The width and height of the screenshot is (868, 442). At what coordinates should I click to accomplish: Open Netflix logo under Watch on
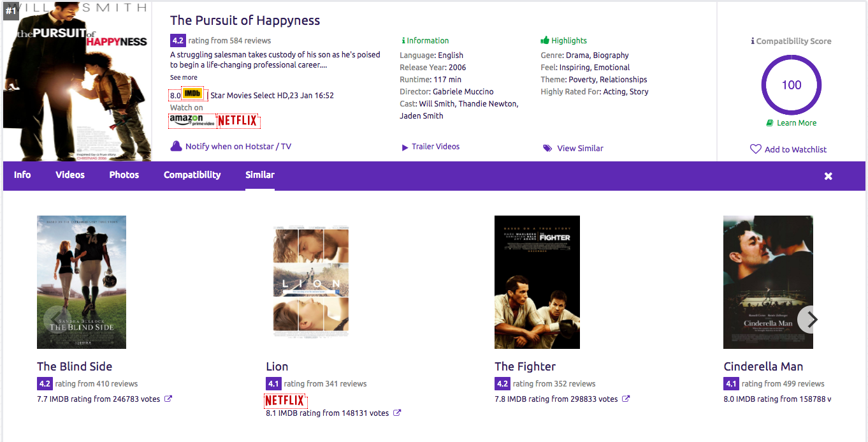[238, 121]
